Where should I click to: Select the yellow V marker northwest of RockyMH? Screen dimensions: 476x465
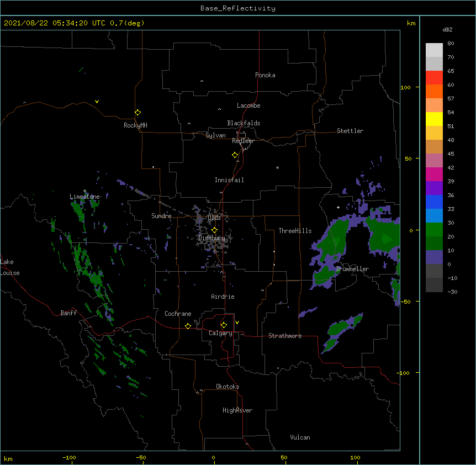(97, 102)
